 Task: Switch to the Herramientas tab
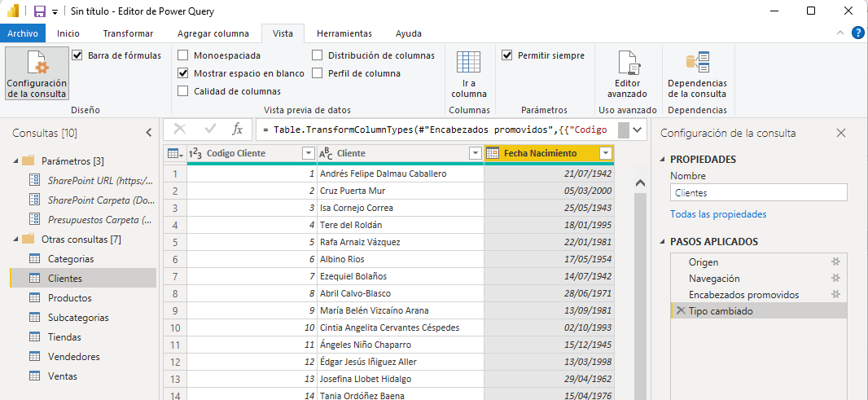click(x=344, y=33)
